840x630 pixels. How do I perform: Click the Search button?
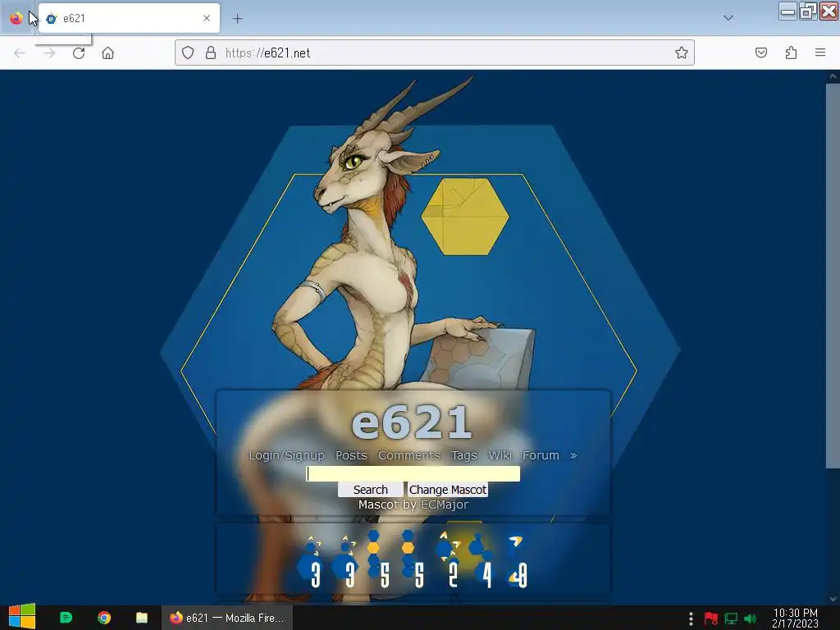[370, 490]
